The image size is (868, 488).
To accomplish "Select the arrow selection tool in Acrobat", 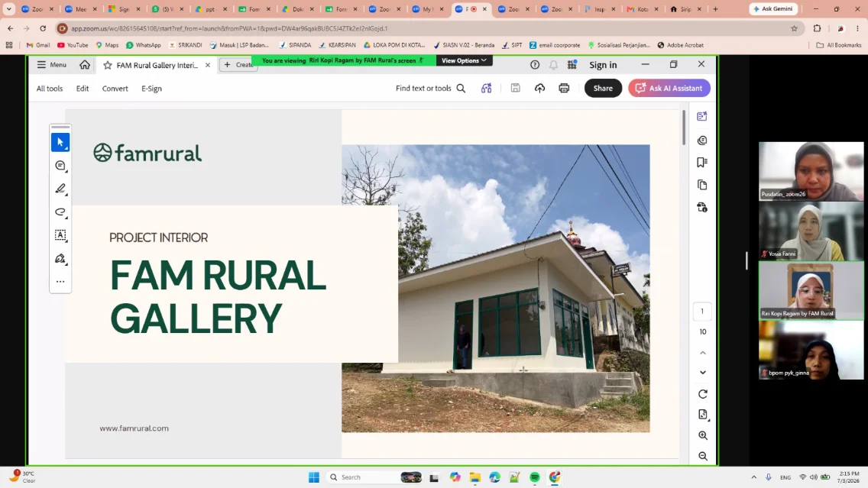I will (x=60, y=142).
